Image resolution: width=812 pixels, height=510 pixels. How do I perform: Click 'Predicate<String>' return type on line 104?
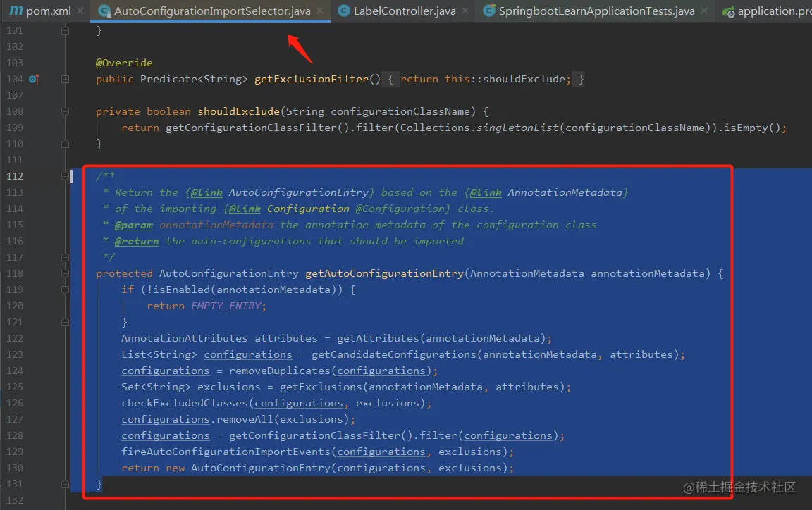tap(194, 79)
